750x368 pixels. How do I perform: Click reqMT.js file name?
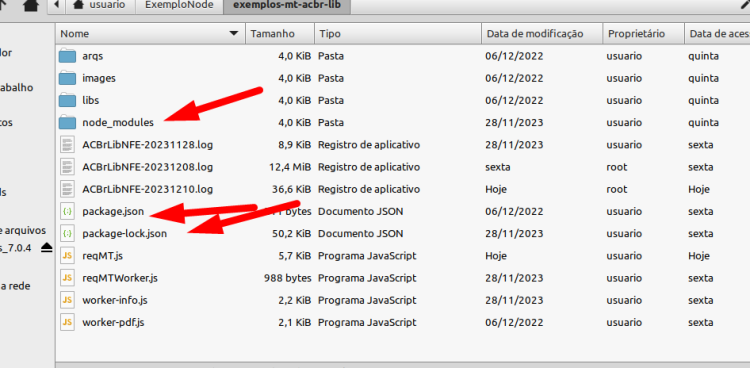point(102,256)
